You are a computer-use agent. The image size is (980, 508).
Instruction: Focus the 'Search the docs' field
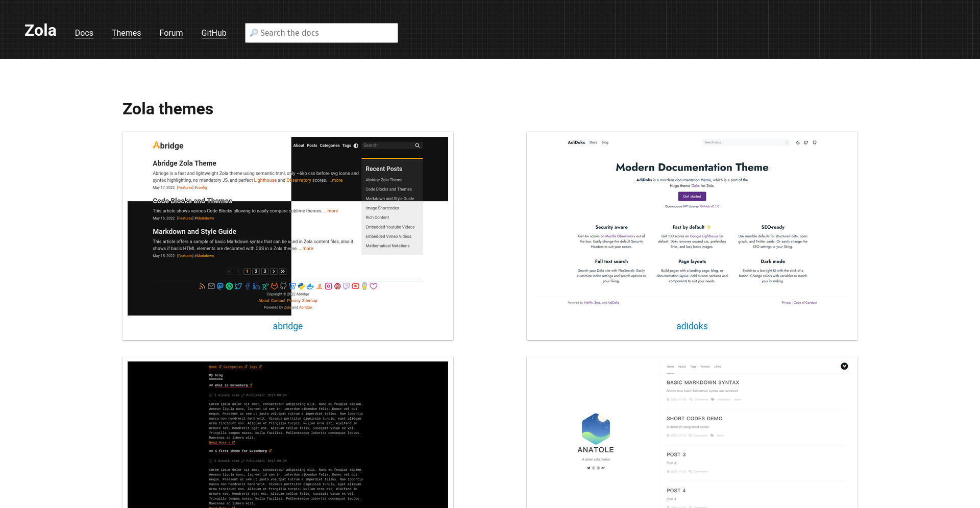(322, 33)
